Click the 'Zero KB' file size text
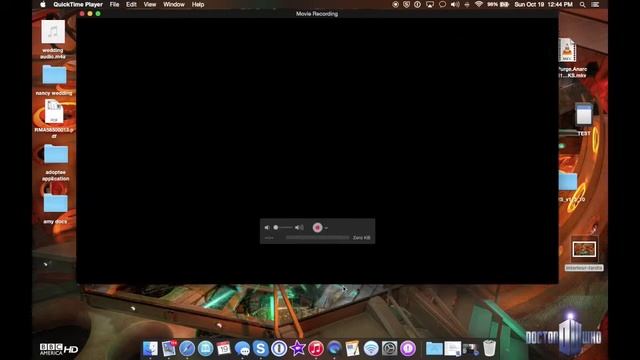 [x=361, y=238]
